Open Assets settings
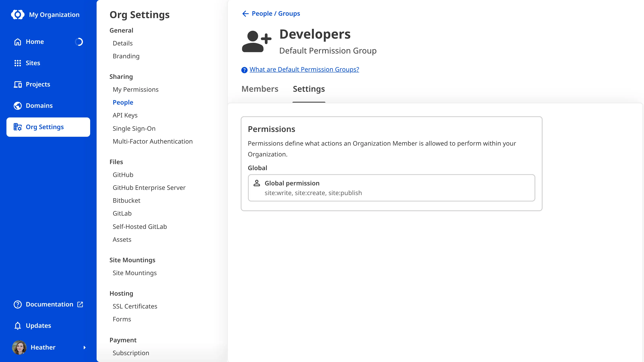 click(122, 239)
